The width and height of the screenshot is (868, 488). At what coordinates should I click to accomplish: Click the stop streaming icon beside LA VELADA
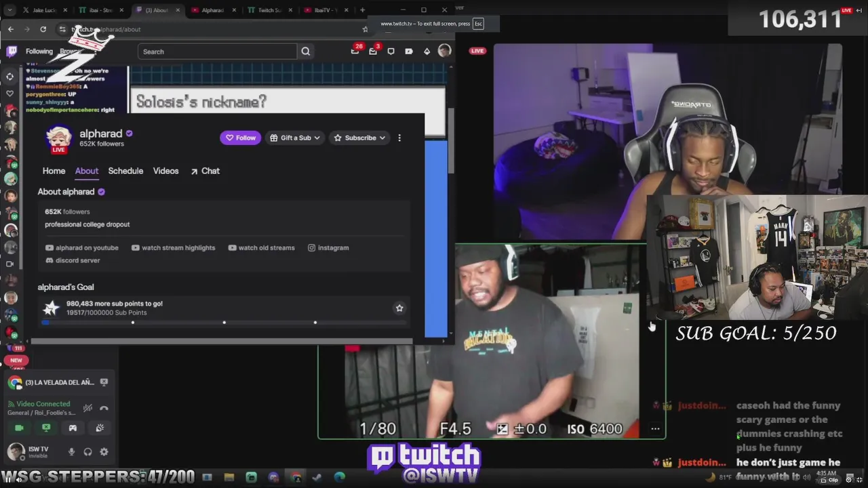tap(104, 382)
